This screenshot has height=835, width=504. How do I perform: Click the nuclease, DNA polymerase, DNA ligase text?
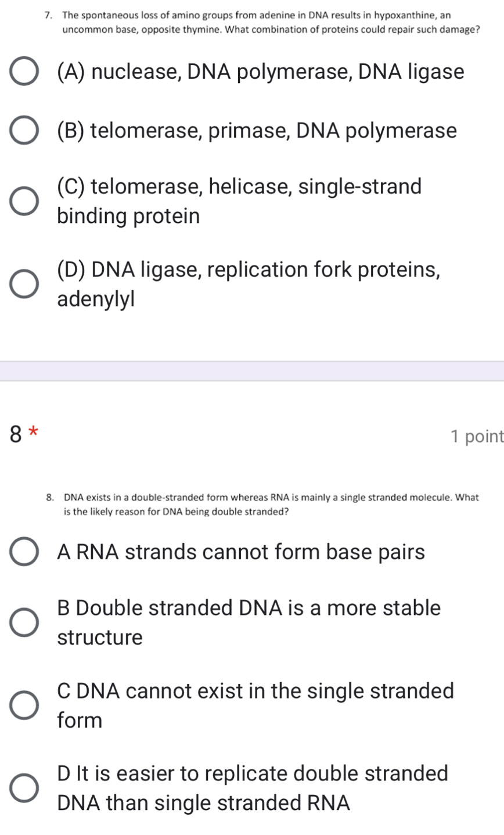(x=260, y=71)
